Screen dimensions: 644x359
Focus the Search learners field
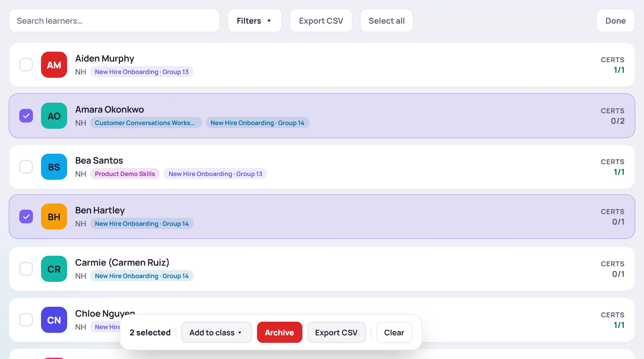[114, 21]
